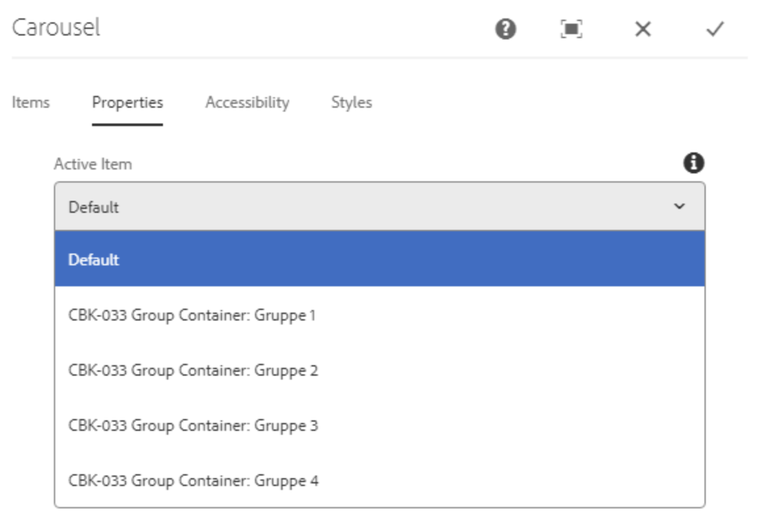Select the Styles tab

click(352, 102)
